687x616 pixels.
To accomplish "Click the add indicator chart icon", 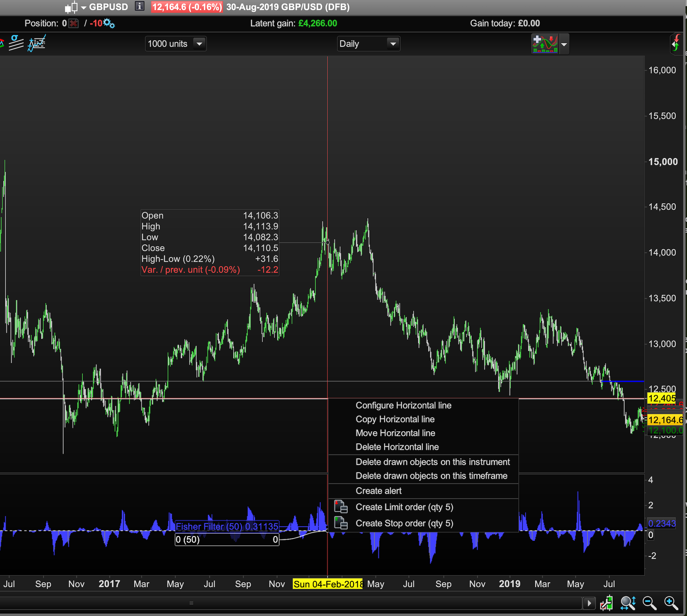I will click(545, 44).
